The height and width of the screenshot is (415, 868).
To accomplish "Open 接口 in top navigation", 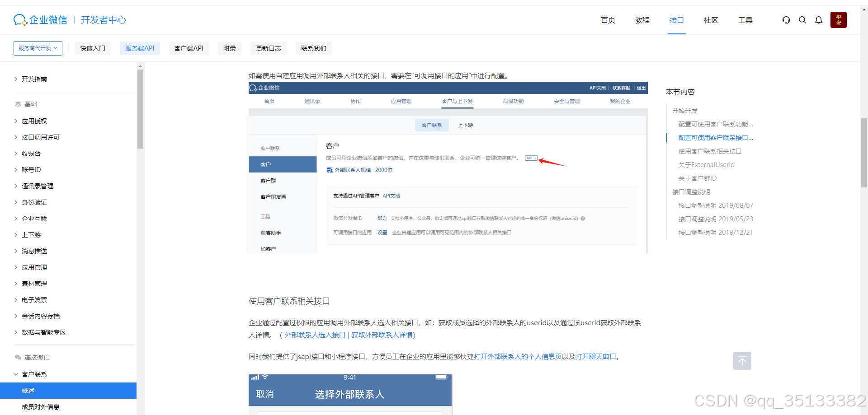I will (677, 20).
